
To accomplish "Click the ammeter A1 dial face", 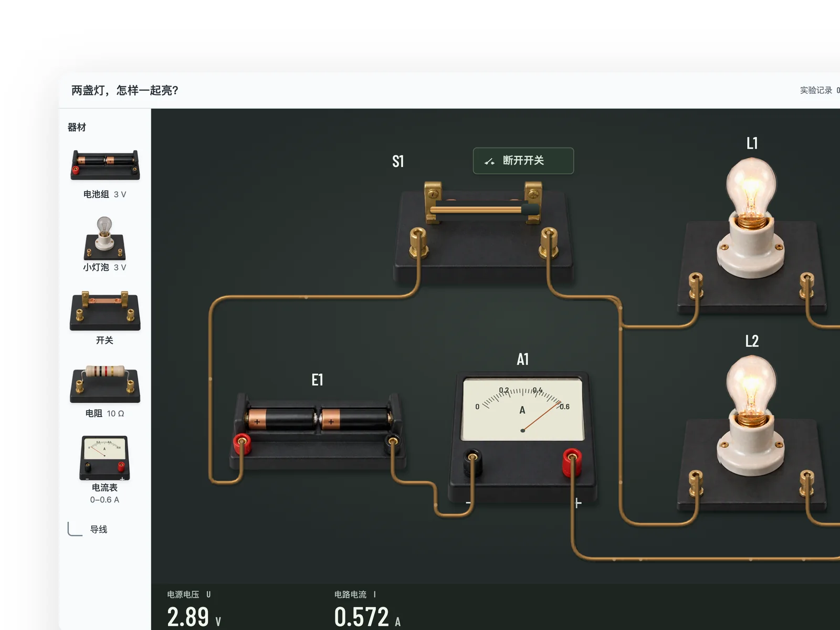I will click(x=522, y=409).
